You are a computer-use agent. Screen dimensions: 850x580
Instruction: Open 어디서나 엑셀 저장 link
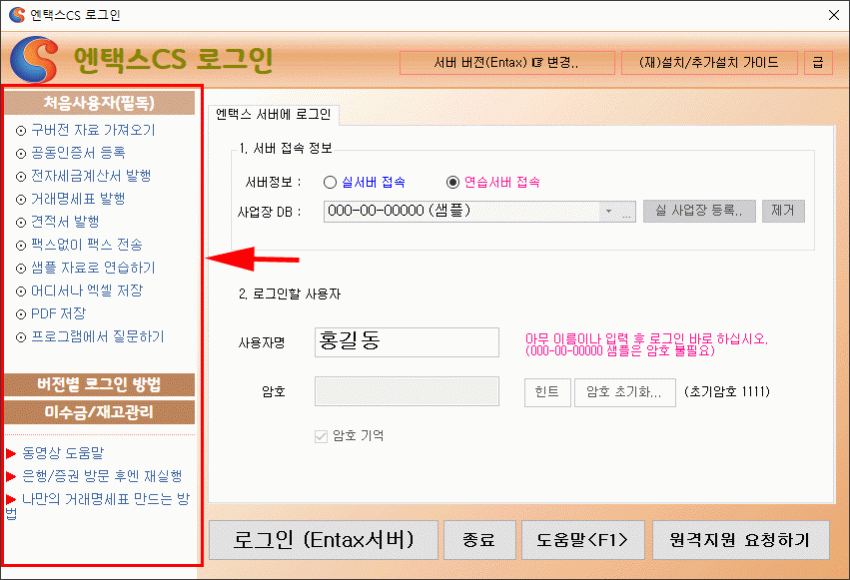87,291
